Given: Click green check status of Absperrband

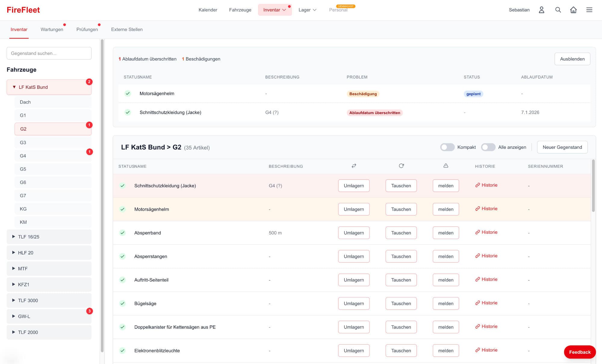Looking at the screenshot, I should (x=123, y=233).
